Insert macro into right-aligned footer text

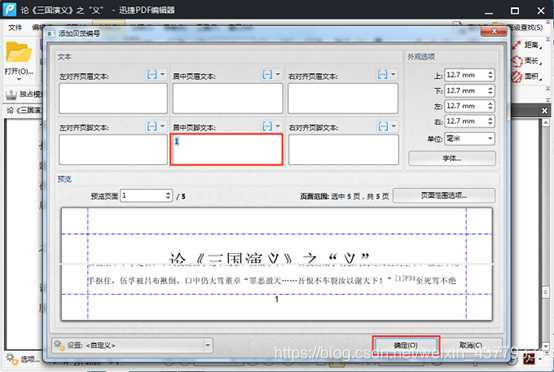pyautogui.click(x=383, y=126)
